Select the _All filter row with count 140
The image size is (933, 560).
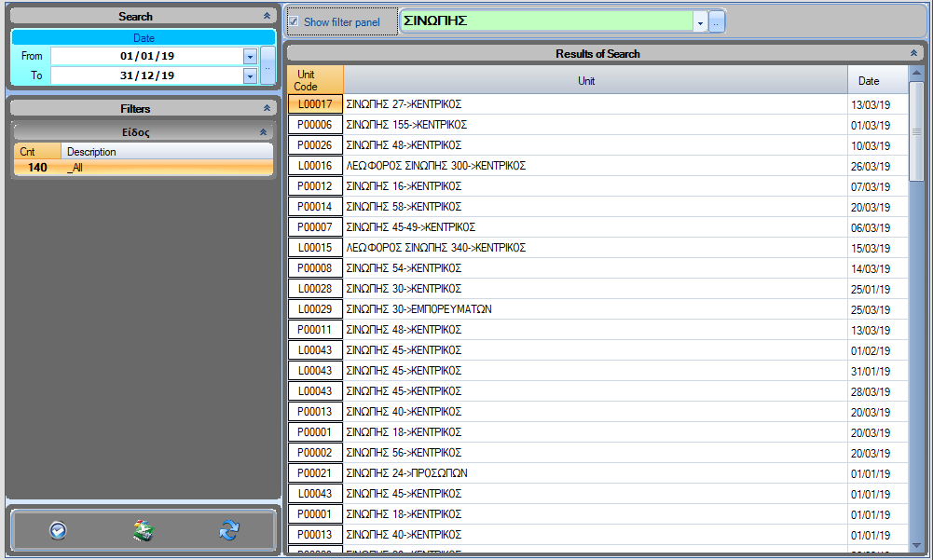(x=143, y=168)
